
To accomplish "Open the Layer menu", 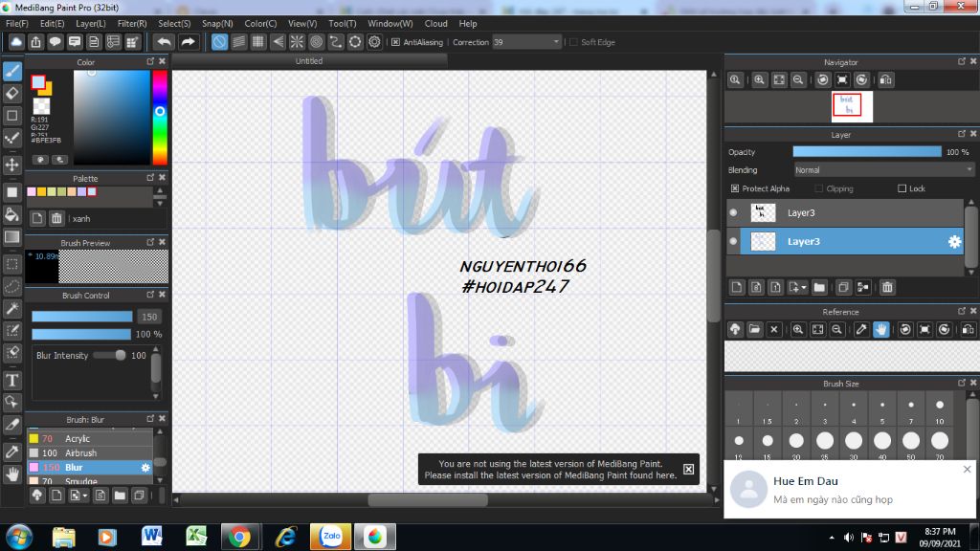I will (x=91, y=23).
